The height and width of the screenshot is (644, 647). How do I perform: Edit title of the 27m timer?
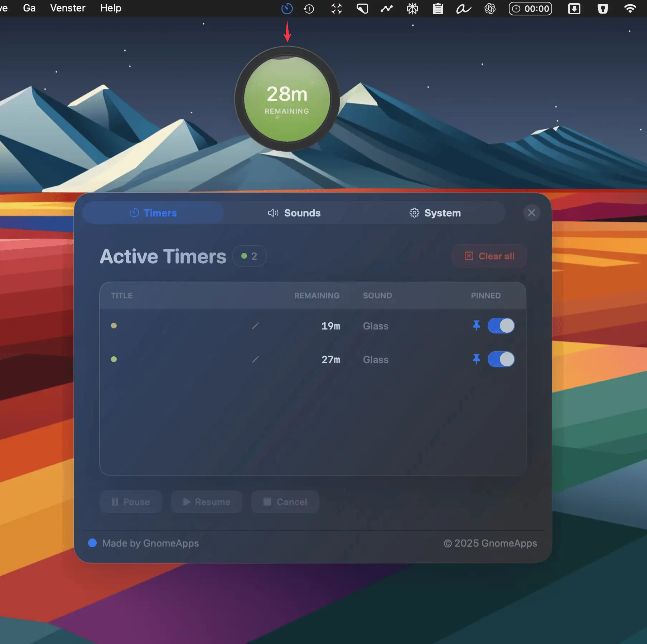(x=255, y=360)
